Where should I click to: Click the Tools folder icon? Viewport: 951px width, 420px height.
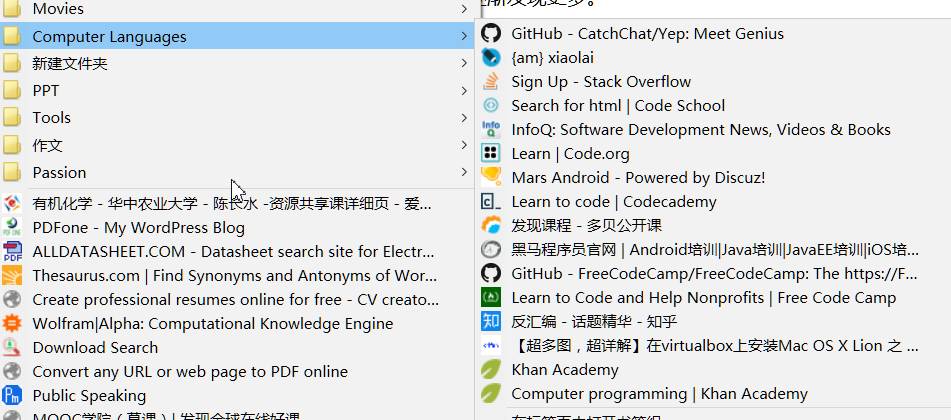point(12,117)
